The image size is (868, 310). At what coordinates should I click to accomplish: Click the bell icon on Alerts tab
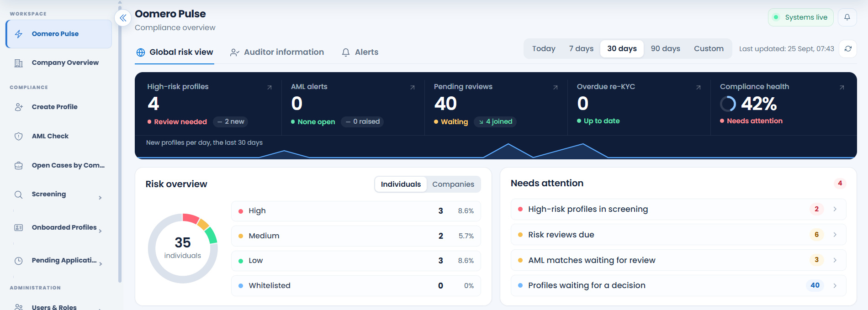click(346, 53)
